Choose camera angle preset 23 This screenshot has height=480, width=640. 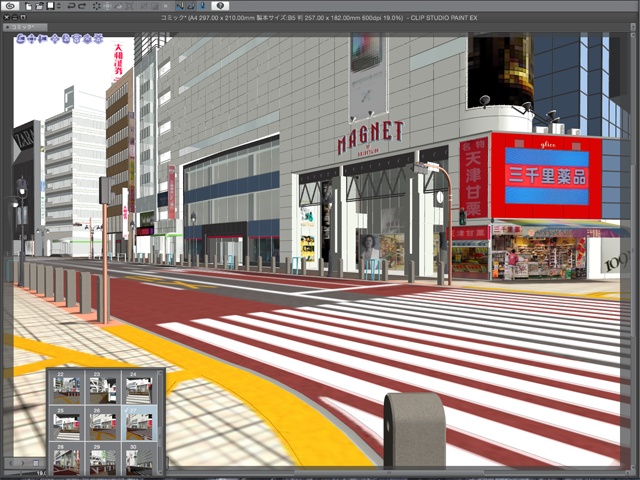103,387
